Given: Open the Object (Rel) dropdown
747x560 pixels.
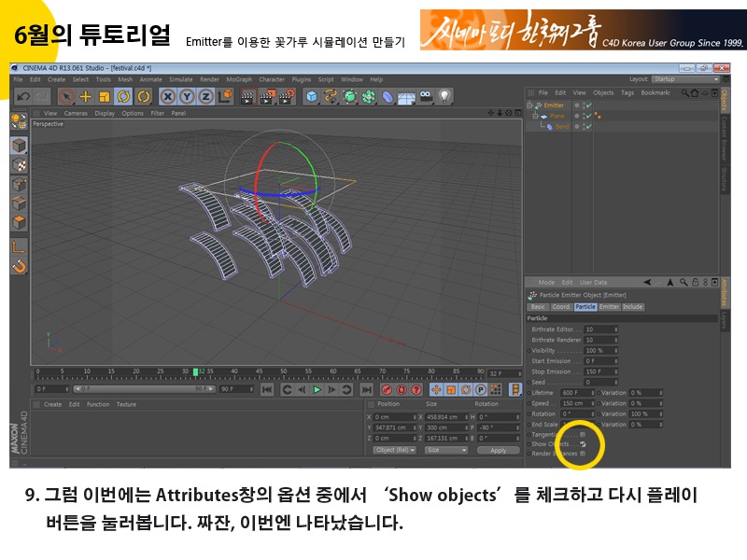Looking at the screenshot, I should [395, 450].
